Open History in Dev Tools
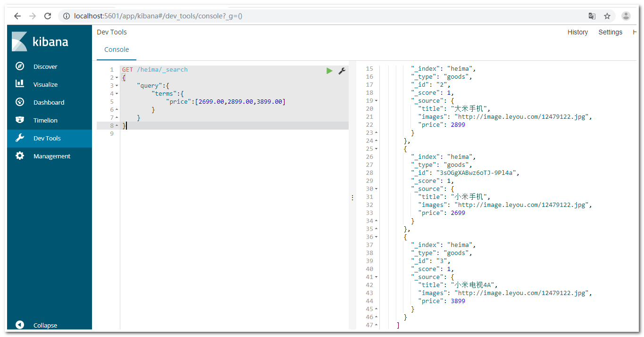Image resolution: width=644 pixels, height=337 pixels. (577, 32)
